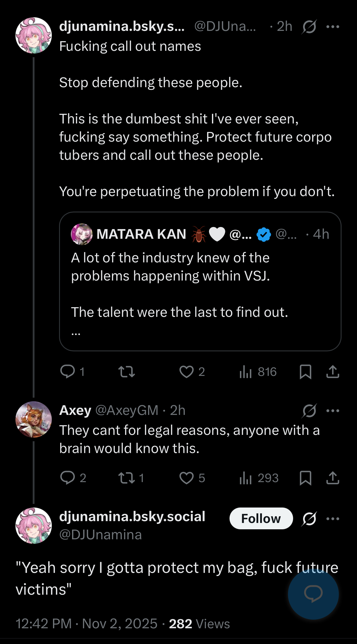Open the quoted MATARA KAN post
357x644 pixels.
tap(200, 281)
